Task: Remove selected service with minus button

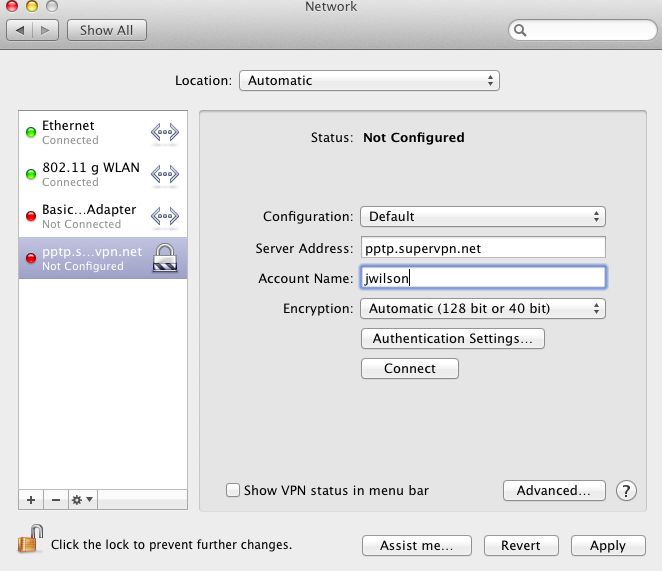Action: coord(56,500)
